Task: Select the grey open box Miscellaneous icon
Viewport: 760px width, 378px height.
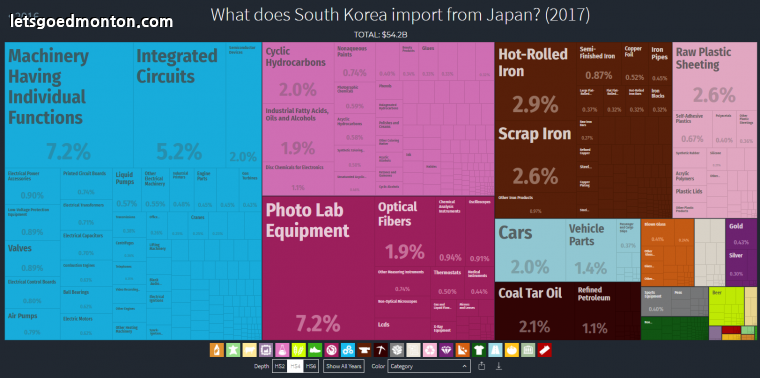Action: point(397,350)
